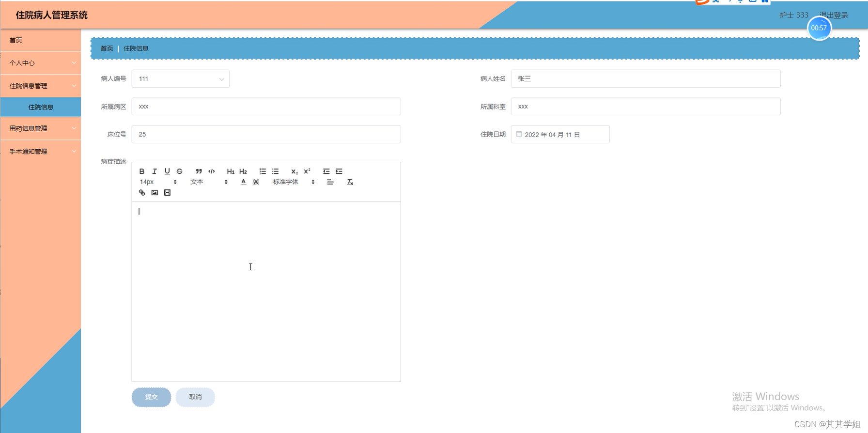The height and width of the screenshot is (433, 868).
Task: Insert a video in editor
Action: coord(167,193)
